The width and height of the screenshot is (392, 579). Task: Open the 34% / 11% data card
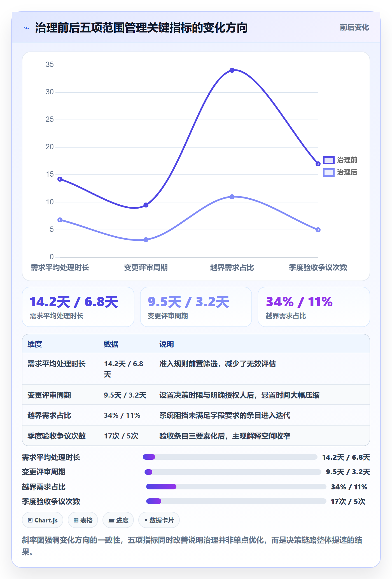point(314,307)
